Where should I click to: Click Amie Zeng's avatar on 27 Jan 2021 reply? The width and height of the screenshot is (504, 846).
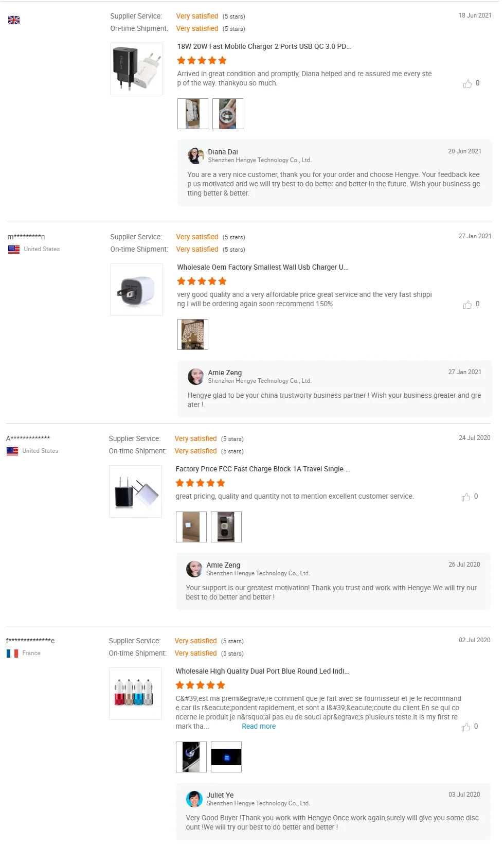pyautogui.click(x=195, y=377)
